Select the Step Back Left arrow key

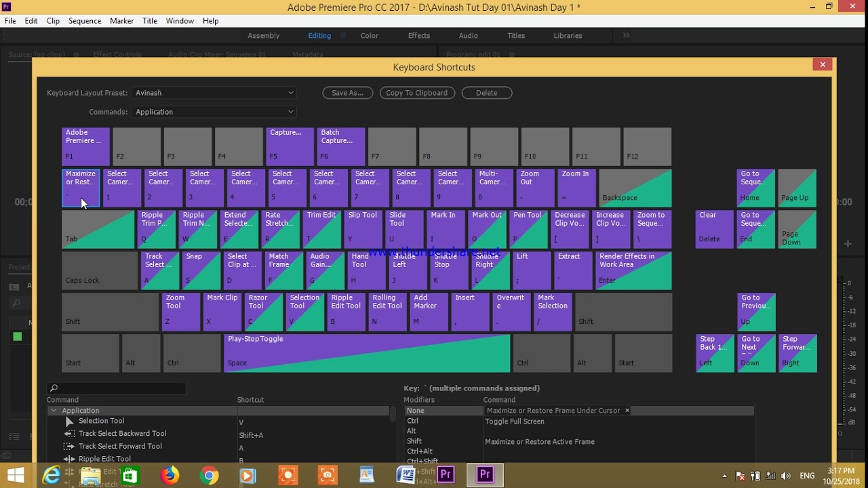(x=715, y=353)
